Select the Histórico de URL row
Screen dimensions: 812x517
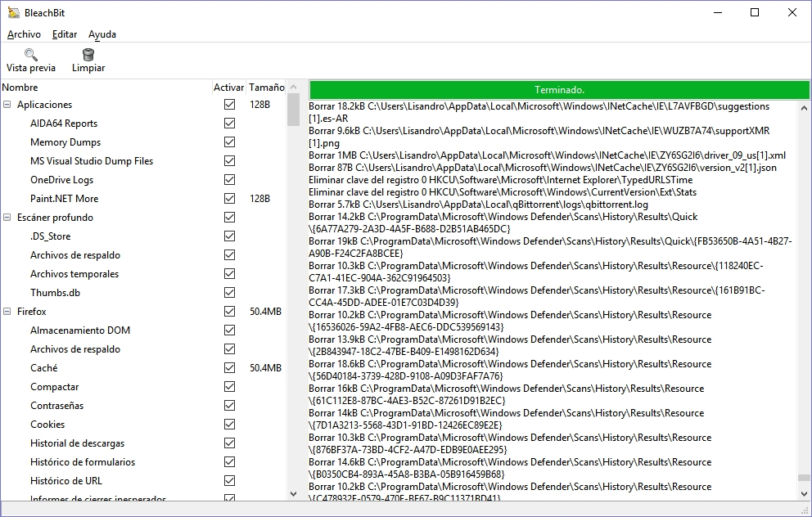(x=143, y=481)
